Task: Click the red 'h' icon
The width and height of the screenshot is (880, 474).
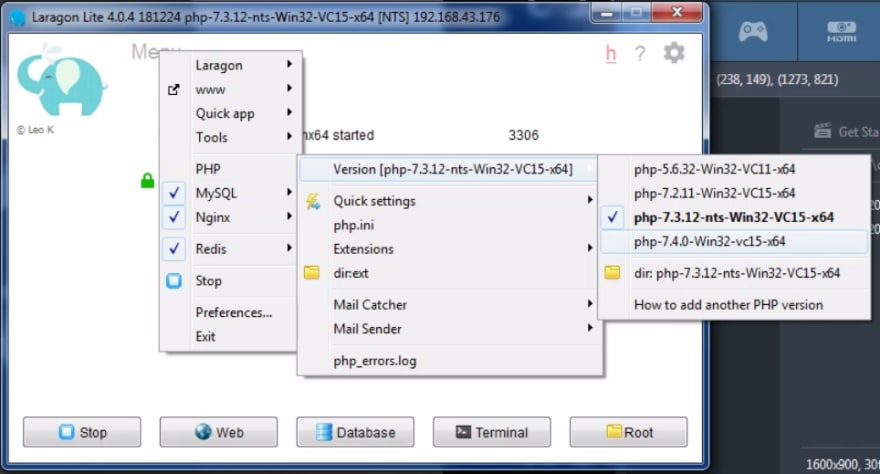Action: (611, 54)
